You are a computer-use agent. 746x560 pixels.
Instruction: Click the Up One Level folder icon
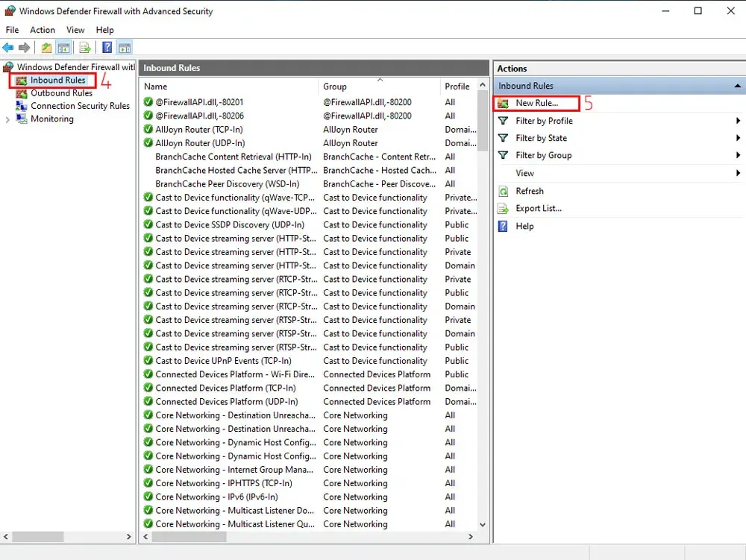46,48
